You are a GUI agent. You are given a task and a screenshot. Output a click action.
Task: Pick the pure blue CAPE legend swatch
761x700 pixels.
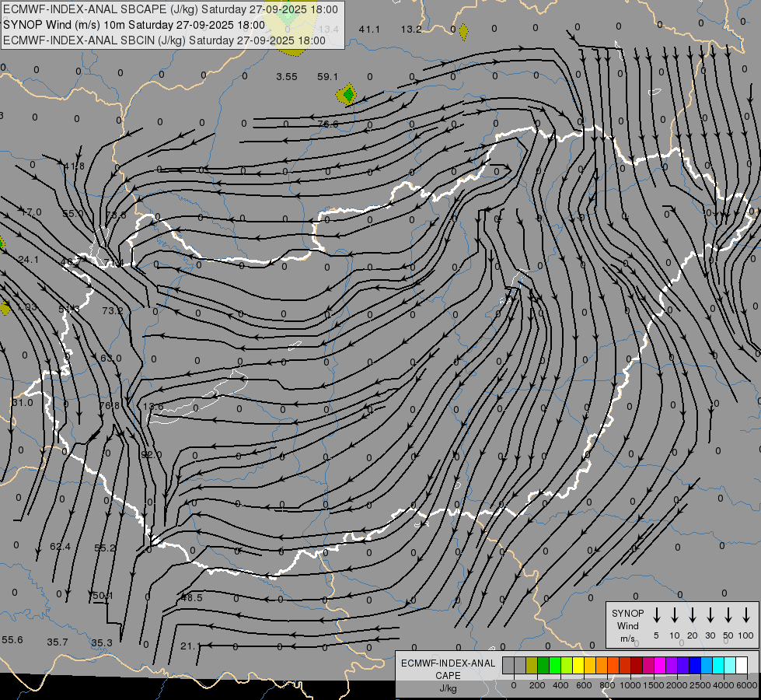pos(694,665)
